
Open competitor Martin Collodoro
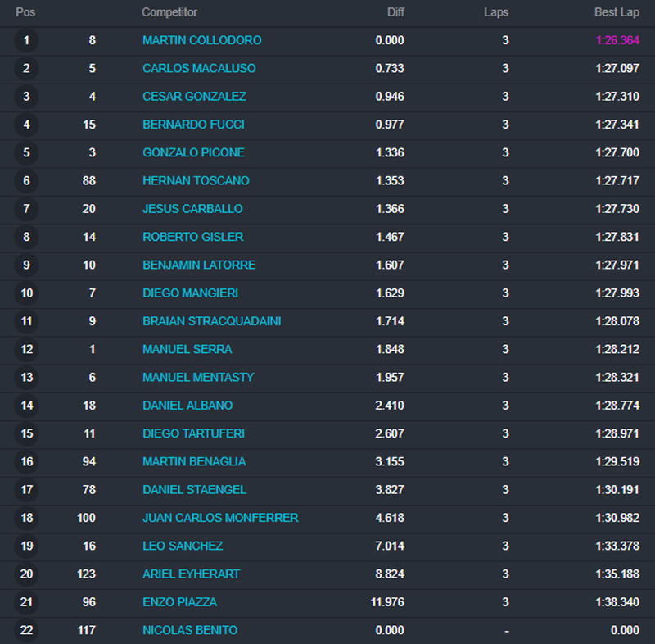[201, 40]
